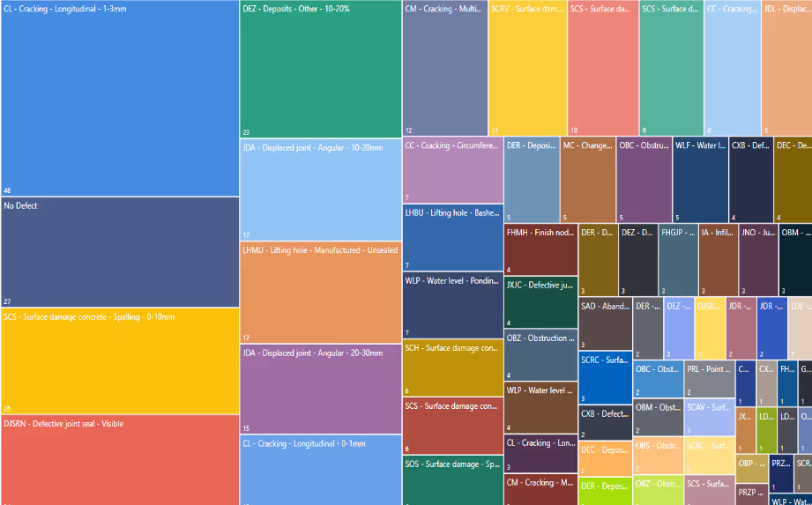
Task: Click the LDE tile
Action: coord(800,328)
